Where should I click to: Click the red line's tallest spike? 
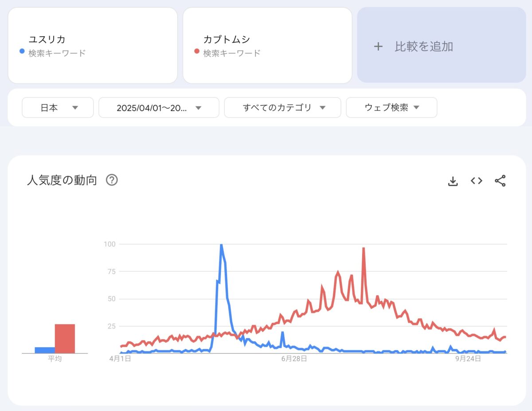click(x=364, y=249)
